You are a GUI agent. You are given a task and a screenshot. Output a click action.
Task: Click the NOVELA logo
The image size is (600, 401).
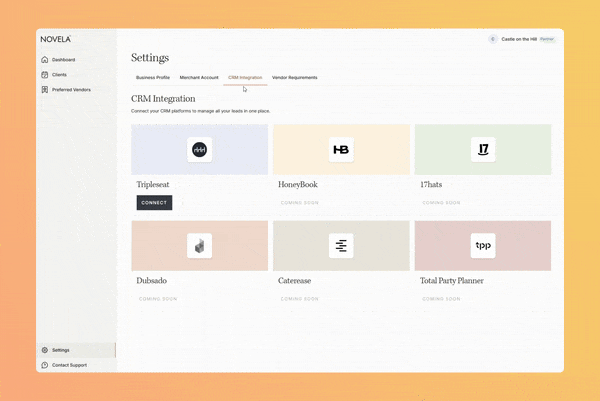click(56, 39)
